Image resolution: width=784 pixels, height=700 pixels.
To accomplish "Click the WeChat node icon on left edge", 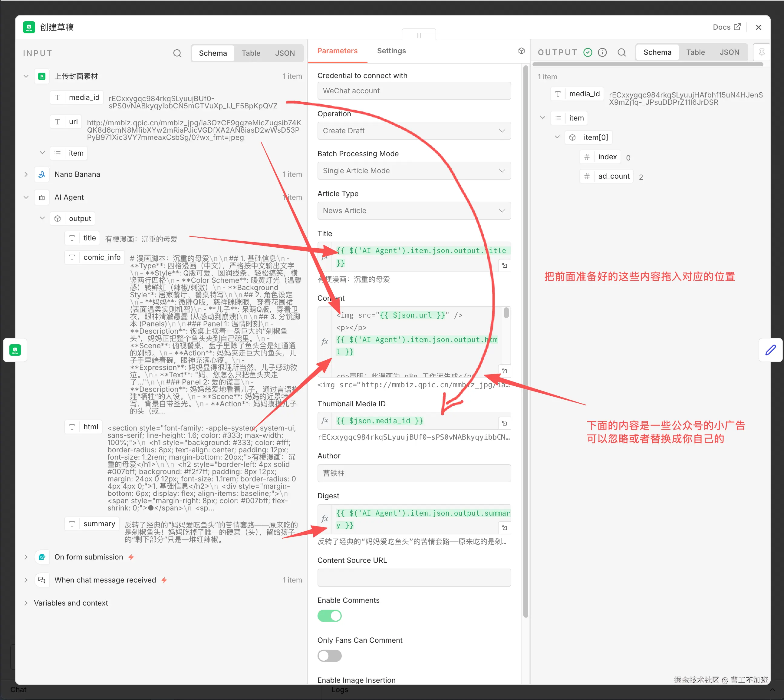I will click(x=15, y=350).
